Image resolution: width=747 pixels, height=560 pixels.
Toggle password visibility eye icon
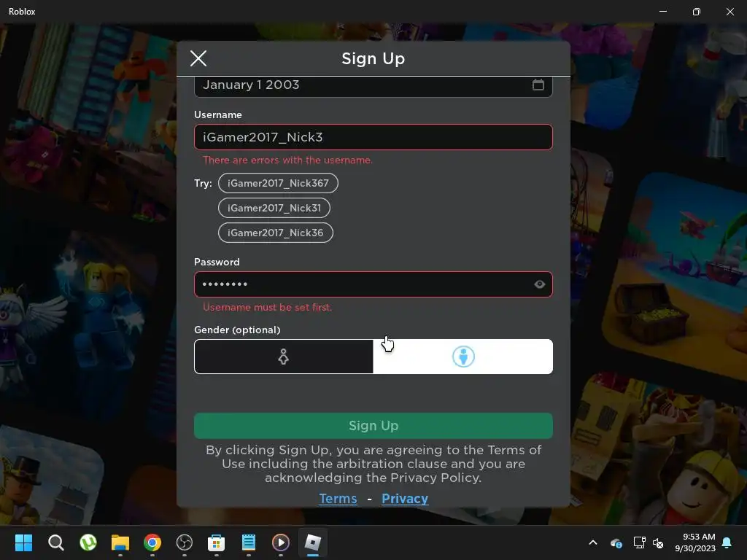click(539, 284)
